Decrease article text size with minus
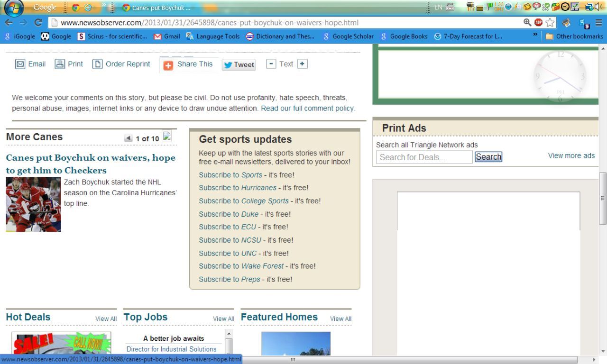This screenshot has width=607, height=364. tap(271, 64)
